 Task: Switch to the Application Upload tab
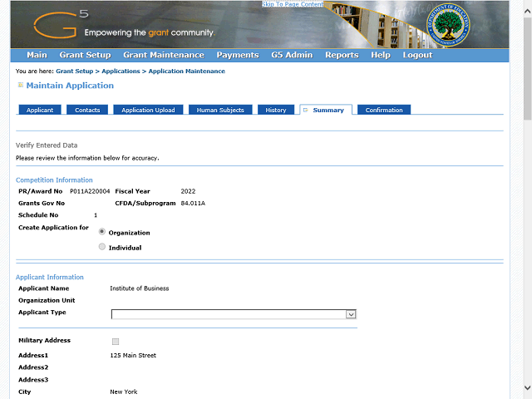(x=148, y=110)
